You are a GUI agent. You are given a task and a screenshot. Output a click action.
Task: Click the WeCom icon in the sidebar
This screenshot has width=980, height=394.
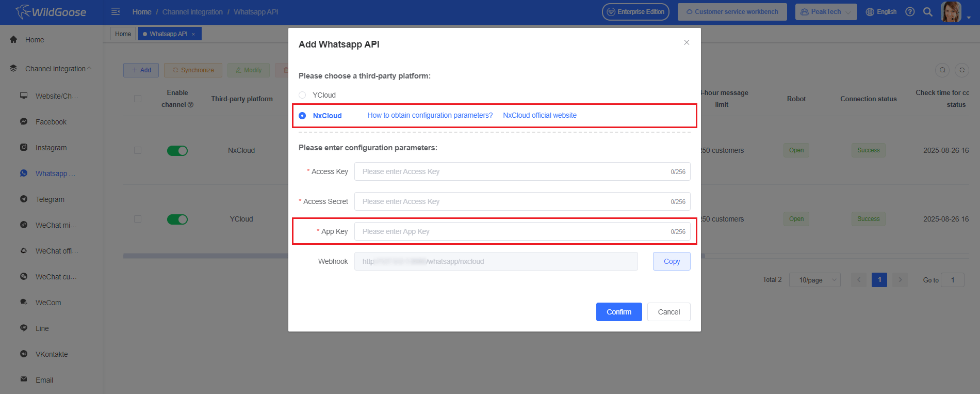(x=24, y=302)
